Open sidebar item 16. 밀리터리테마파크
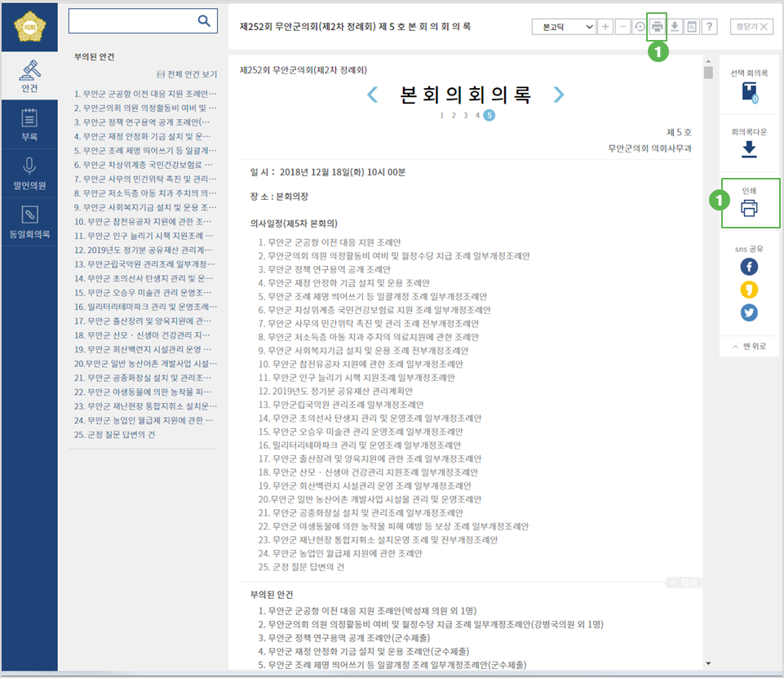The height and width of the screenshot is (678, 784). [145, 307]
